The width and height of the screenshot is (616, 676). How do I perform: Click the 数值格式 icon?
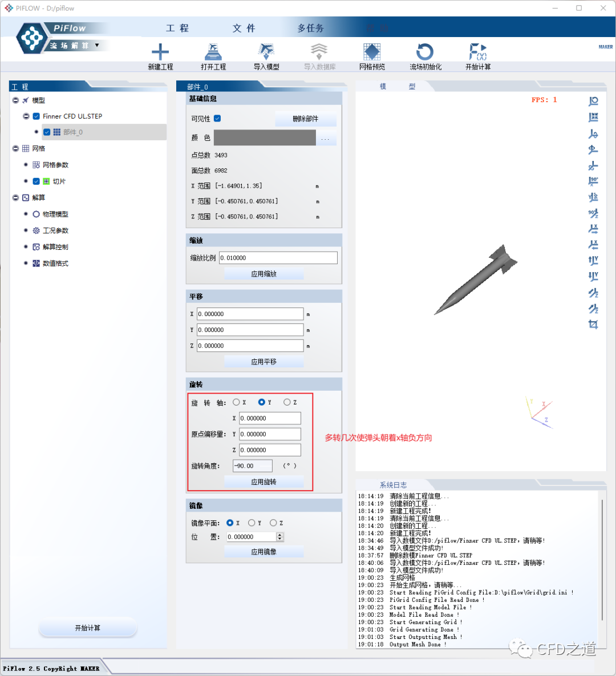pos(36,263)
